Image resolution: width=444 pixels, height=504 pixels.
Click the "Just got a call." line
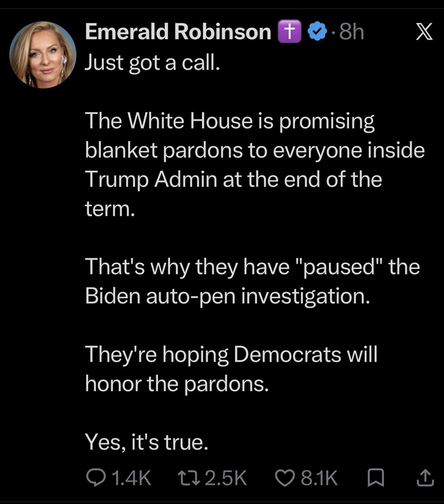point(153,62)
